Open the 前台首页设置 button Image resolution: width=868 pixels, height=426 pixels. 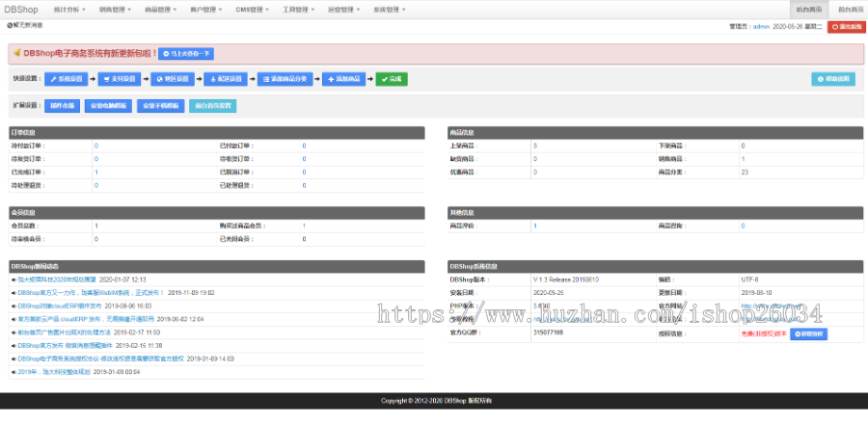point(212,106)
